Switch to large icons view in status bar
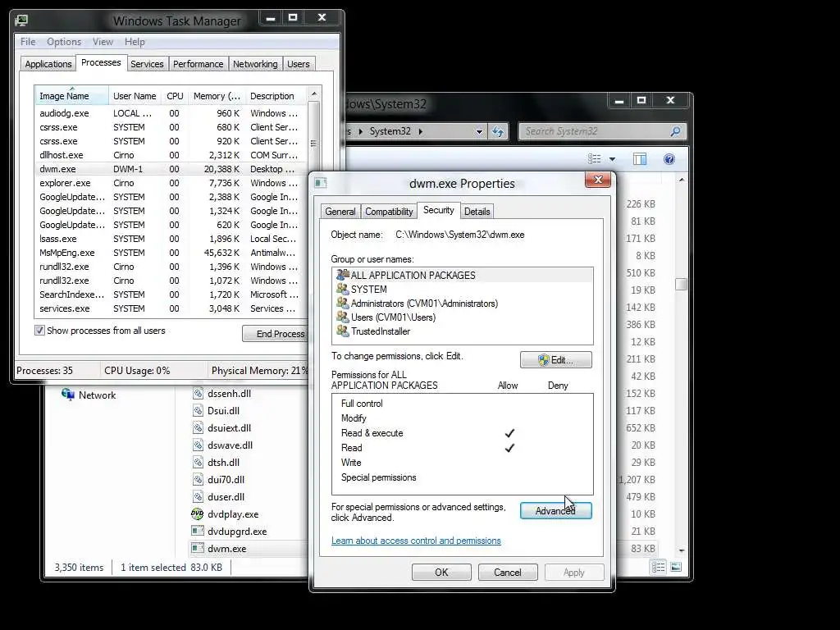The image size is (840, 630). click(676, 567)
